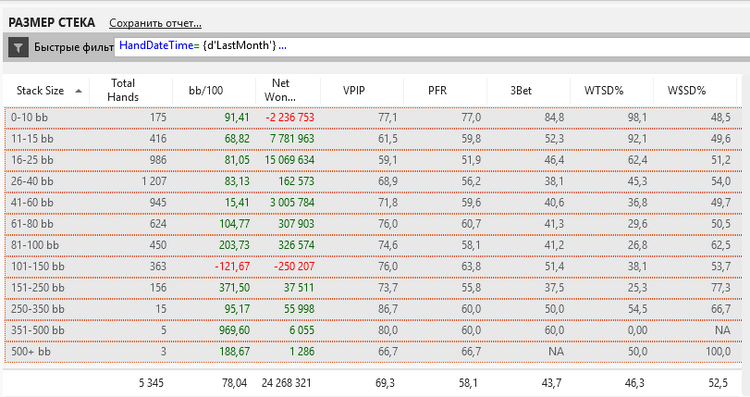Sort by 3Bet column header

529,90
